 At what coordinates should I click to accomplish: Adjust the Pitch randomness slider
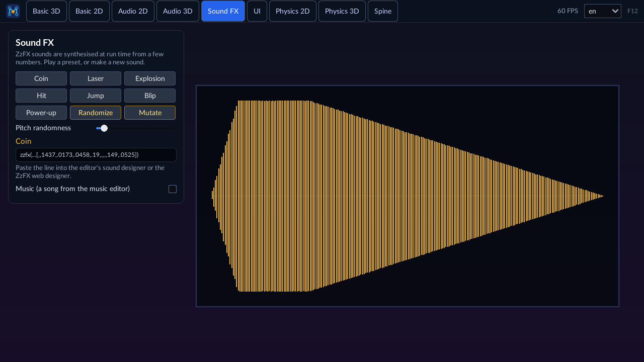(136, 128)
